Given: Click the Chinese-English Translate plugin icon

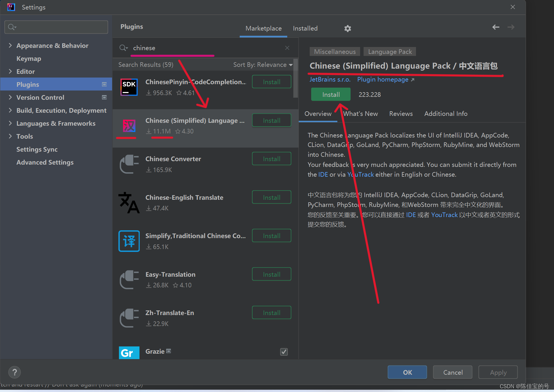Looking at the screenshot, I should click(x=129, y=203).
